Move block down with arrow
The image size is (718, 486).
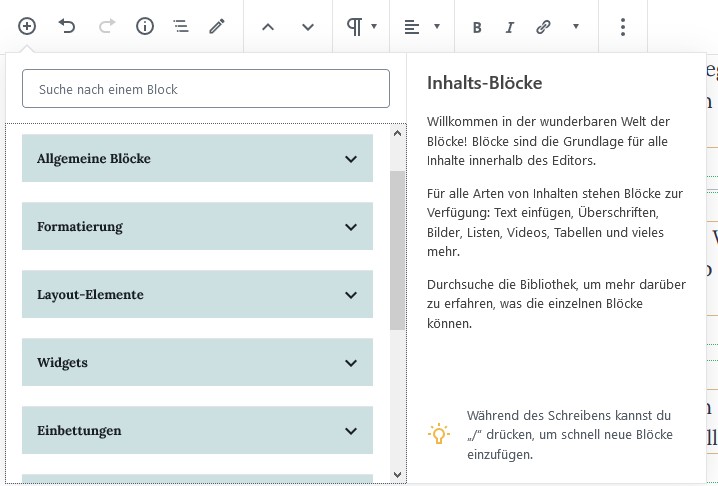pos(308,27)
